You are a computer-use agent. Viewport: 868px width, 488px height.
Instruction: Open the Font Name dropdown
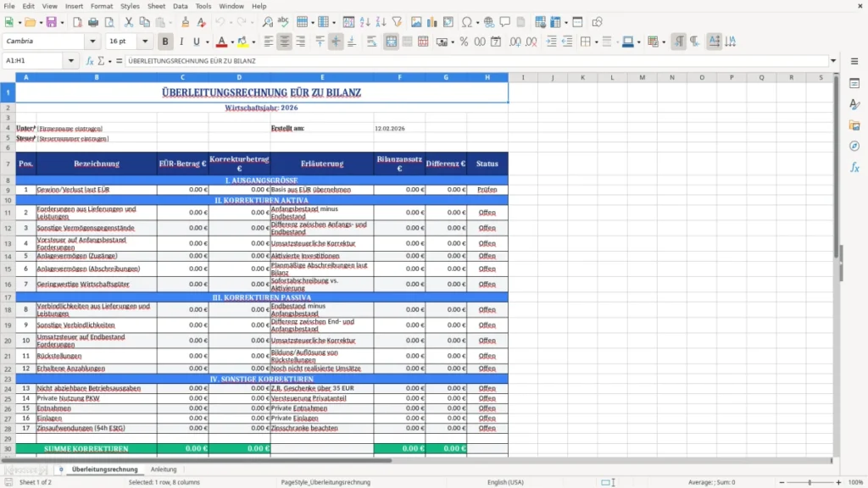pyautogui.click(x=92, y=41)
